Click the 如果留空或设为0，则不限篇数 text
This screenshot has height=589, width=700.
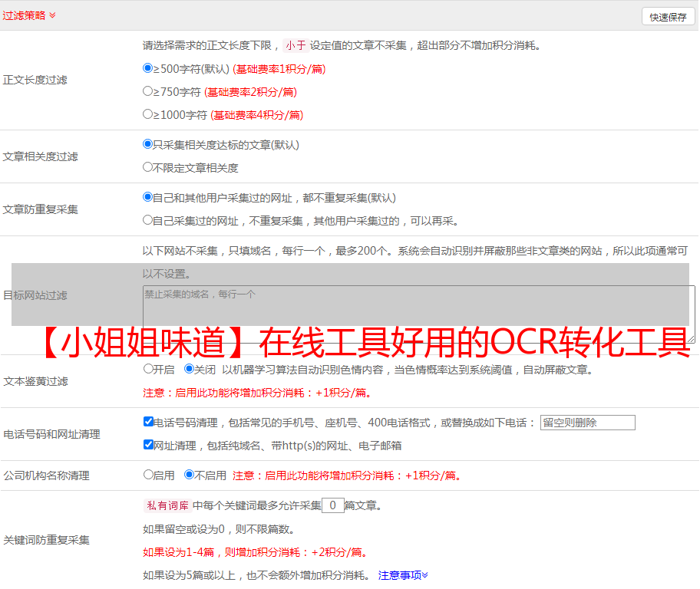[220, 530]
